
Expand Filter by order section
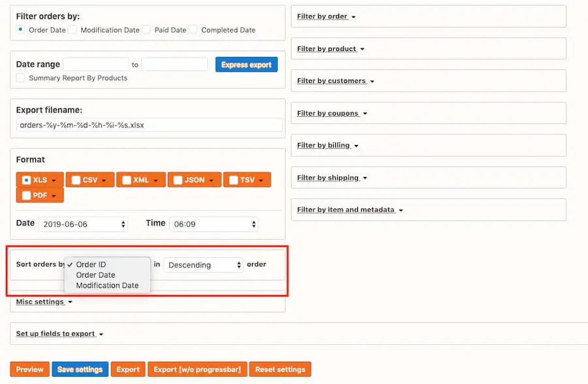(x=326, y=16)
